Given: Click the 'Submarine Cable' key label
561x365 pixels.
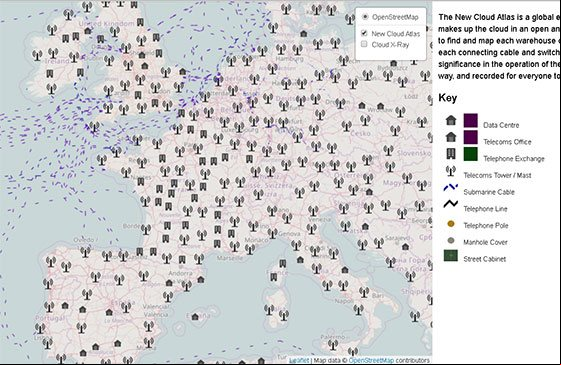Looking at the screenshot, I should pyautogui.click(x=489, y=192).
